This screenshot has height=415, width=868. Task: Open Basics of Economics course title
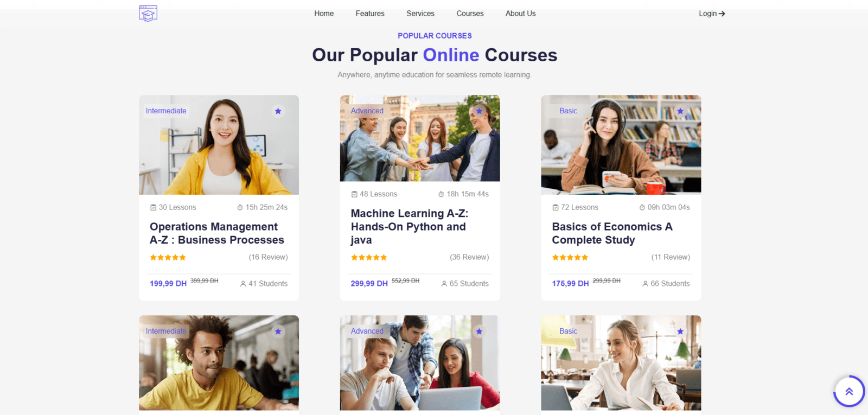coord(612,233)
